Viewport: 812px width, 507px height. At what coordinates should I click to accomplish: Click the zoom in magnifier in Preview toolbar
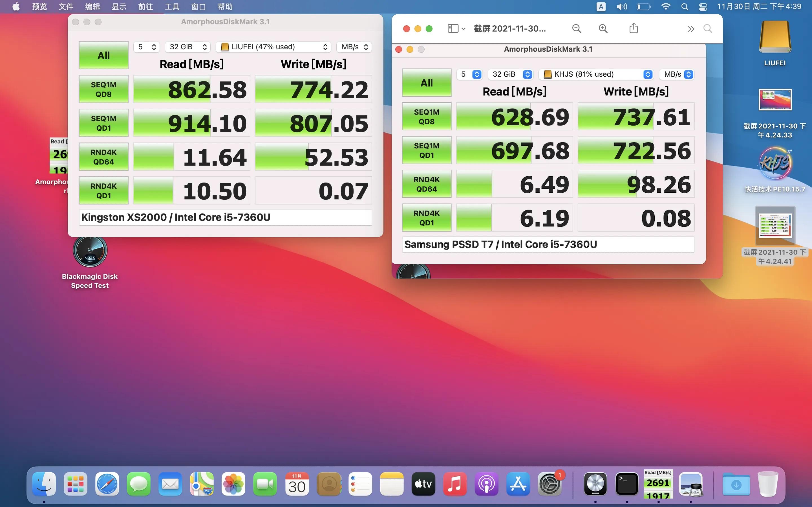click(603, 29)
